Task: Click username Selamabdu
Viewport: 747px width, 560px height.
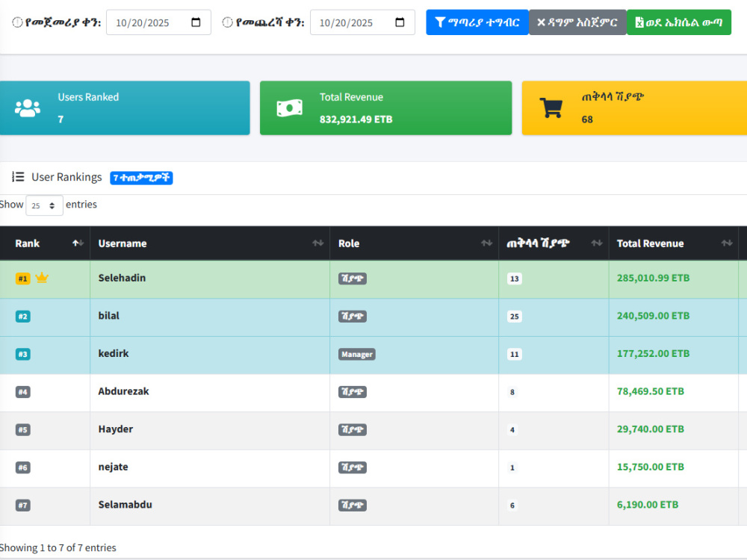Action: click(x=125, y=504)
